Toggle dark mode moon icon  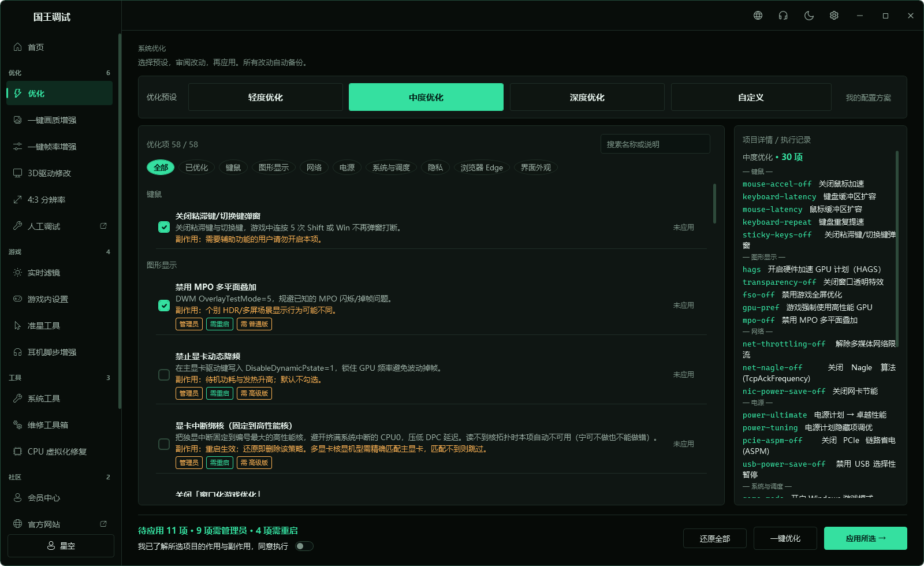[x=808, y=16]
